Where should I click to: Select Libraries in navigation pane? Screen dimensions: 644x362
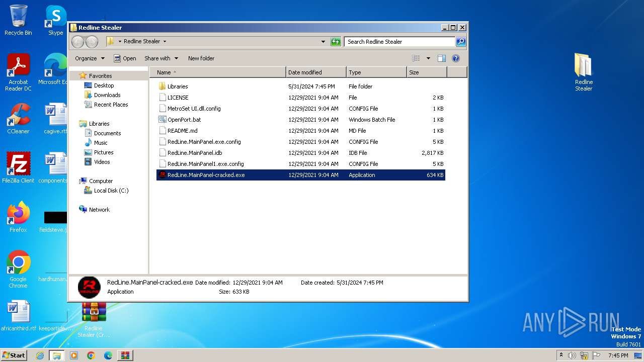99,124
